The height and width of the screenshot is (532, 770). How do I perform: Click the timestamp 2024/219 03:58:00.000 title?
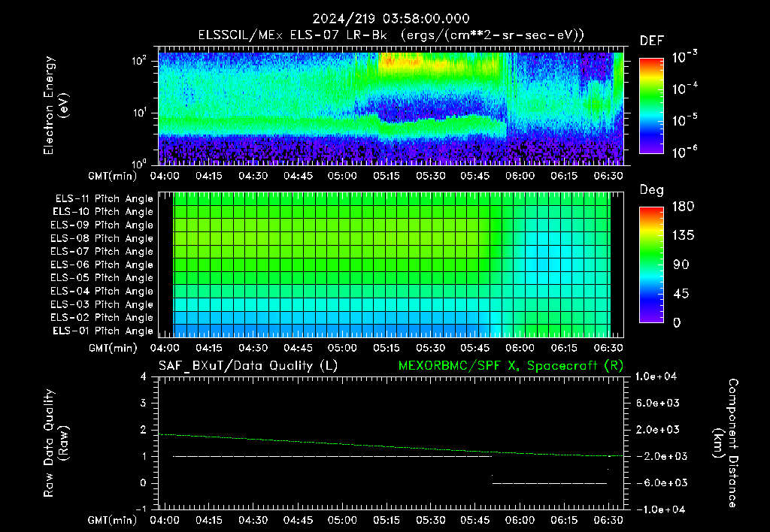coord(391,19)
